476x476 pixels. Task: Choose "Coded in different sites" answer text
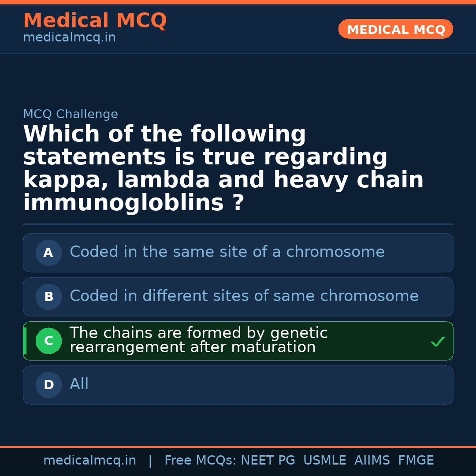[244, 296]
